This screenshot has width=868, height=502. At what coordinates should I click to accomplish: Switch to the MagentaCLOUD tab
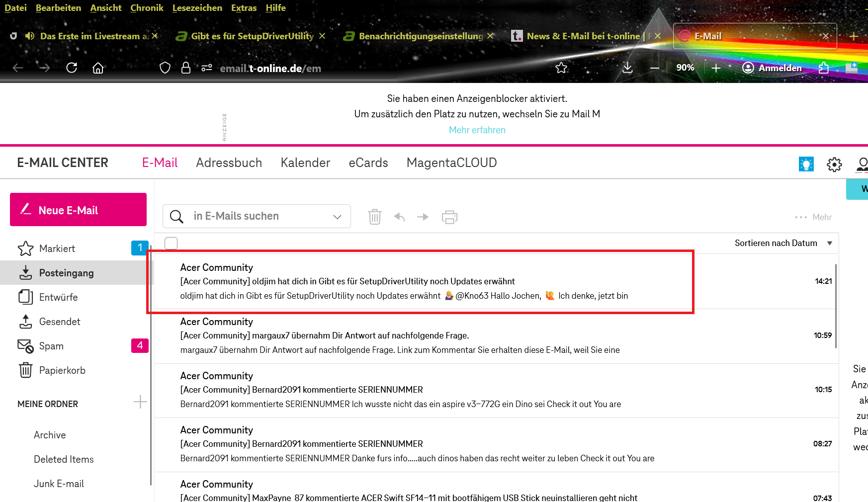pos(451,163)
